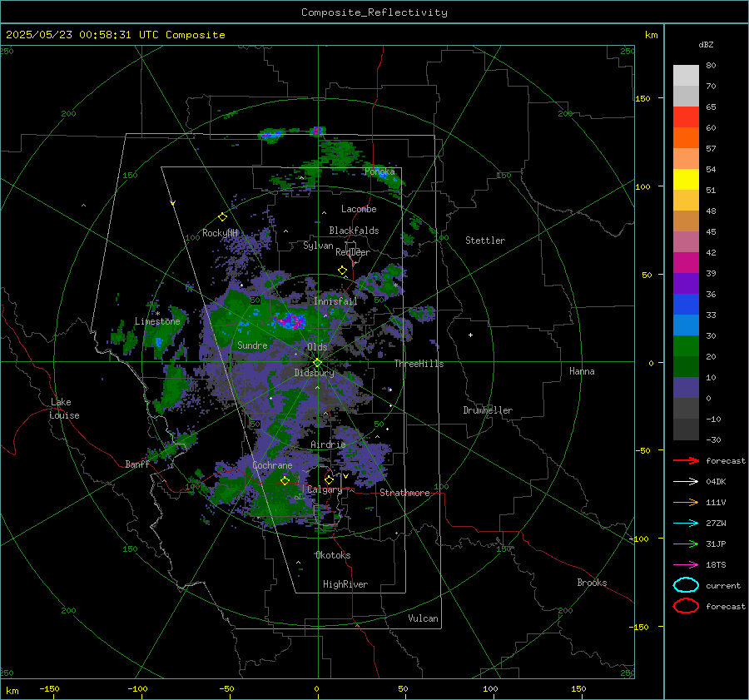Click the cyan 27ZW arrow in legend

pyautogui.click(x=686, y=524)
